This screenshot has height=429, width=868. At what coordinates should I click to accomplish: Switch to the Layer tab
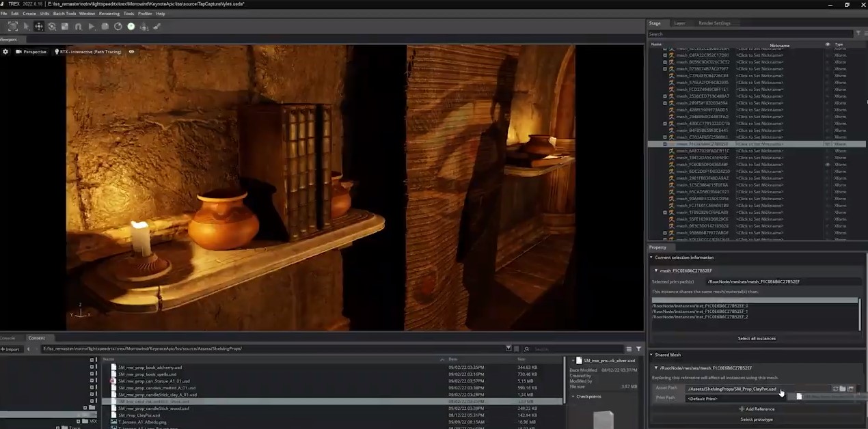pyautogui.click(x=679, y=23)
